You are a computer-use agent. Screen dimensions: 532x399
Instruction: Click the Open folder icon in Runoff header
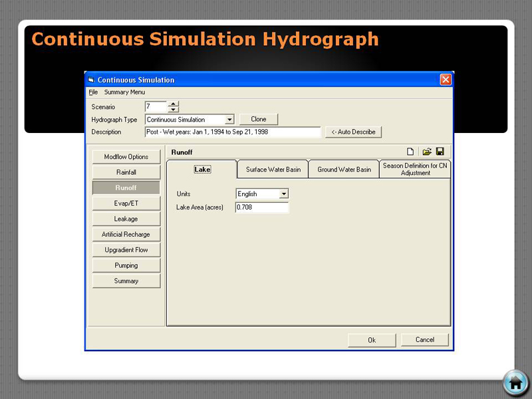click(x=427, y=152)
